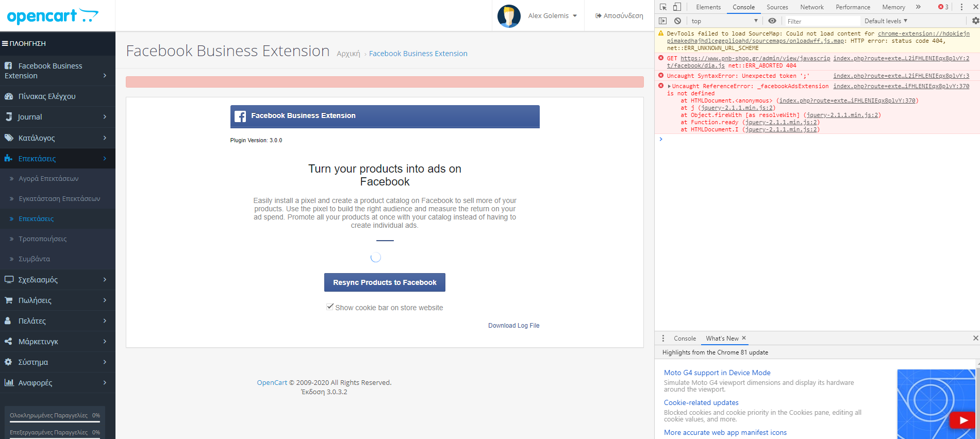Click the jquery-2.1.1.min.js:2 link after 'at j'
Screen dimensions: 980x439
[x=737, y=108]
